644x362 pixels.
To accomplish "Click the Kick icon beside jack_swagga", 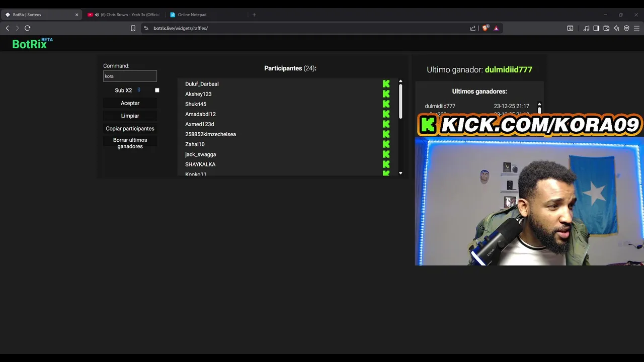I will tap(386, 154).
